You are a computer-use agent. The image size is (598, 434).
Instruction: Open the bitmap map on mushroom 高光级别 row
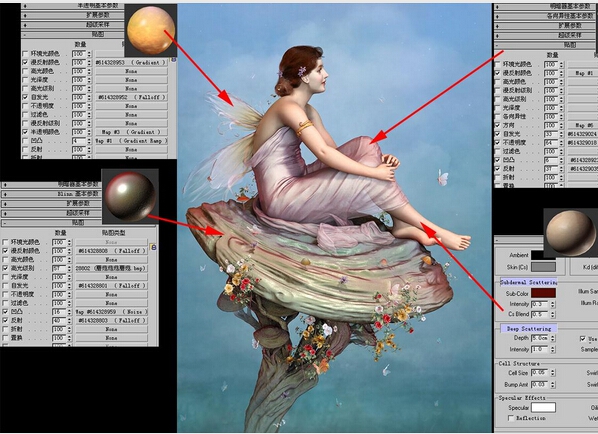point(111,268)
